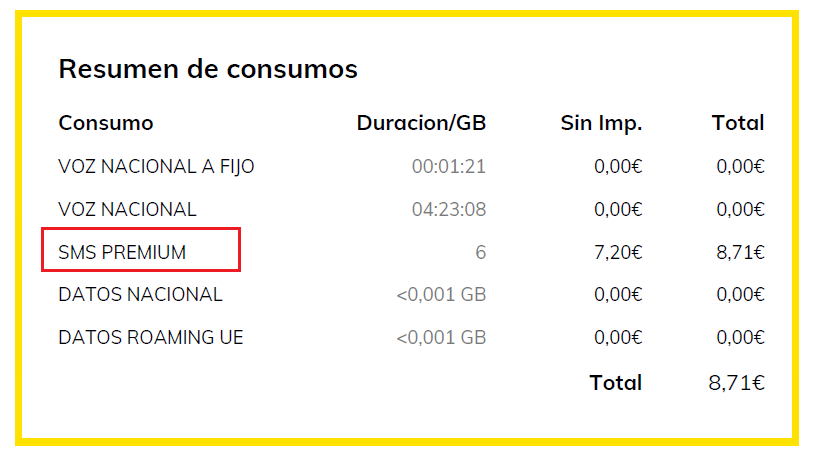Viewport: 823px width, 463px height.
Task: Click the 'VOZ NACIONAL' row label
Action: coord(127,210)
